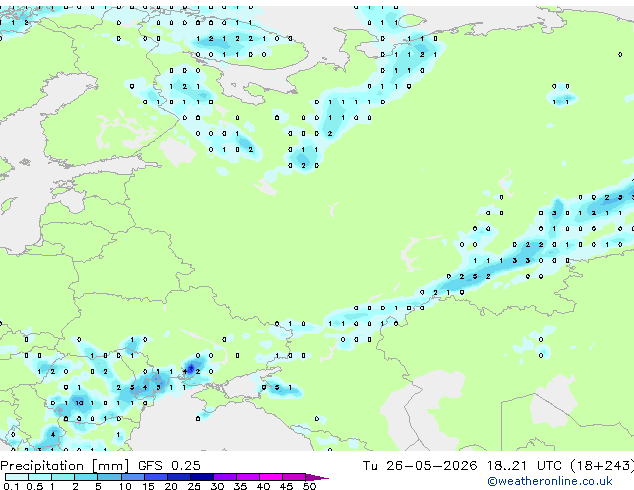Click the '25' legend scale label
The height and width of the screenshot is (490, 634).
click(194, 486)
